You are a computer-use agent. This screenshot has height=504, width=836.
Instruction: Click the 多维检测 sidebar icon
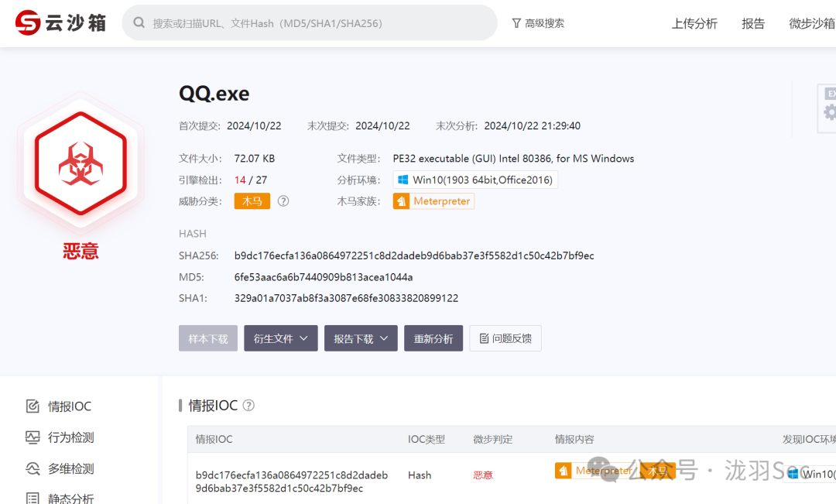coord(33,469)
